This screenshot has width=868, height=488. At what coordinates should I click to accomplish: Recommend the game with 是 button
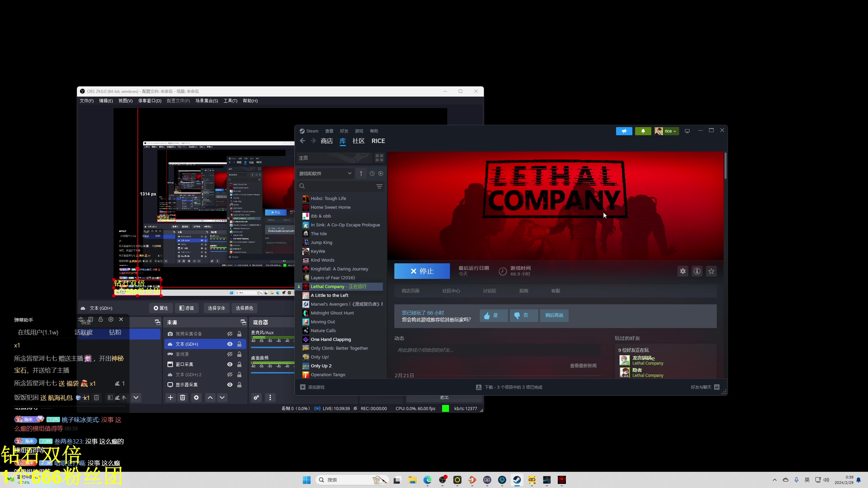(493, 316)
